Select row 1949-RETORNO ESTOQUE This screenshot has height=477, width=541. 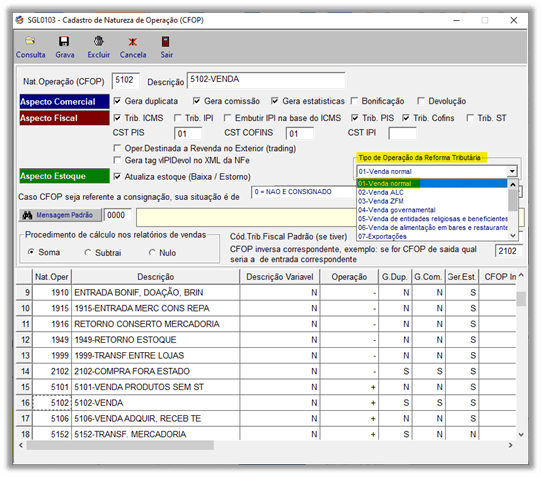(266, 340)
